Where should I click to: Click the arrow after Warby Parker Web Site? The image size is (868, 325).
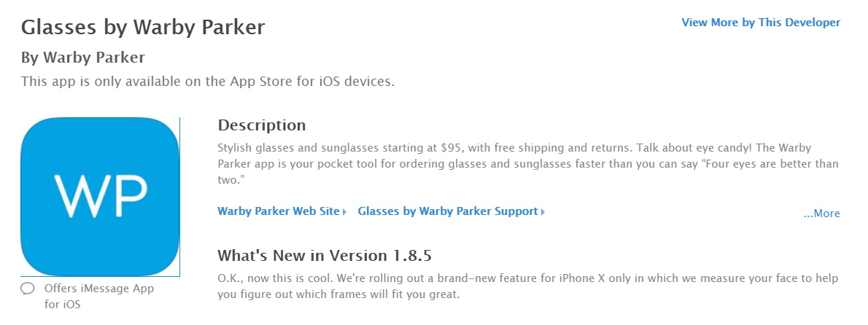pos(345,212)
